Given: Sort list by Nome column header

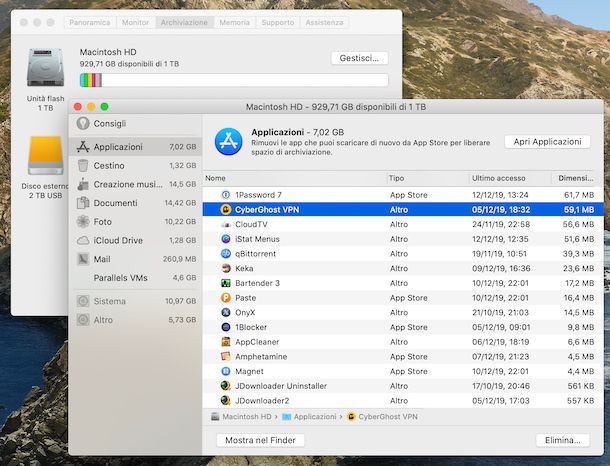Looking at the screenshot, I should point(294,178).
